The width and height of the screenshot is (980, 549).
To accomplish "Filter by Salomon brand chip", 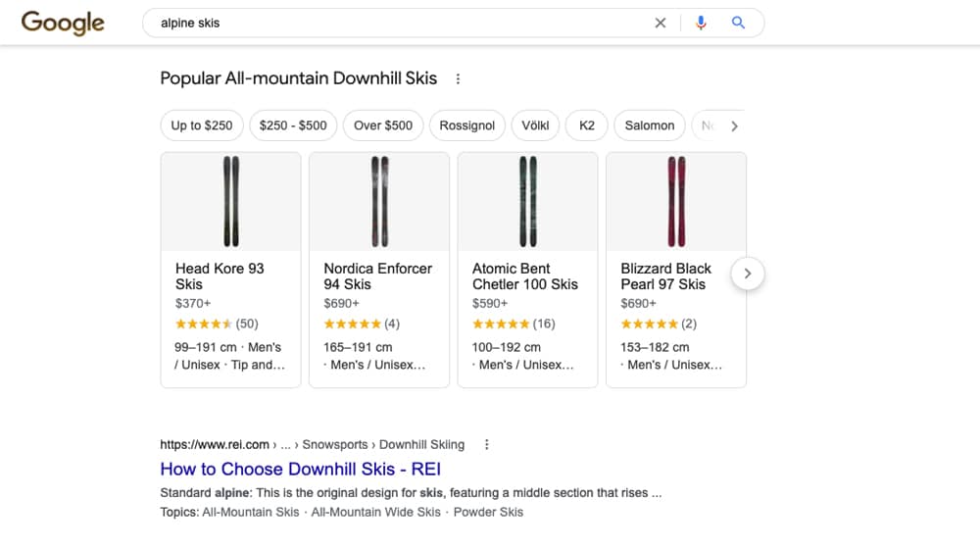I will (x=649, y=125).
